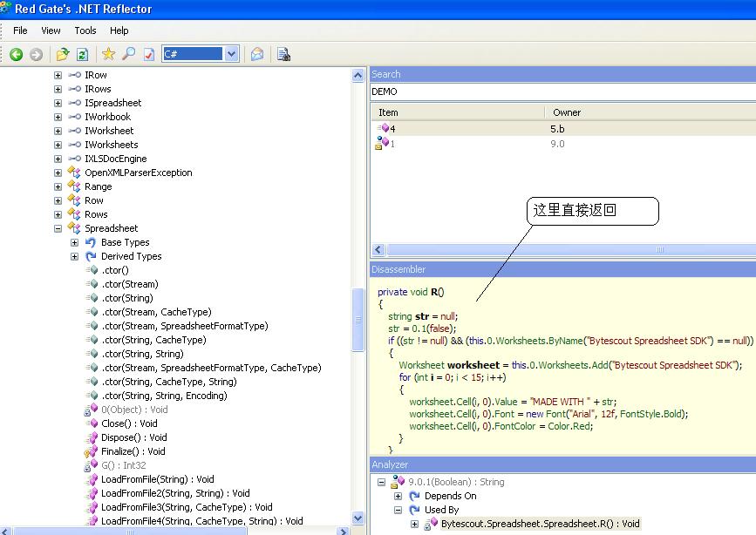Follow the Color.Red link in code
756x535 pixels.
[570, 427]
